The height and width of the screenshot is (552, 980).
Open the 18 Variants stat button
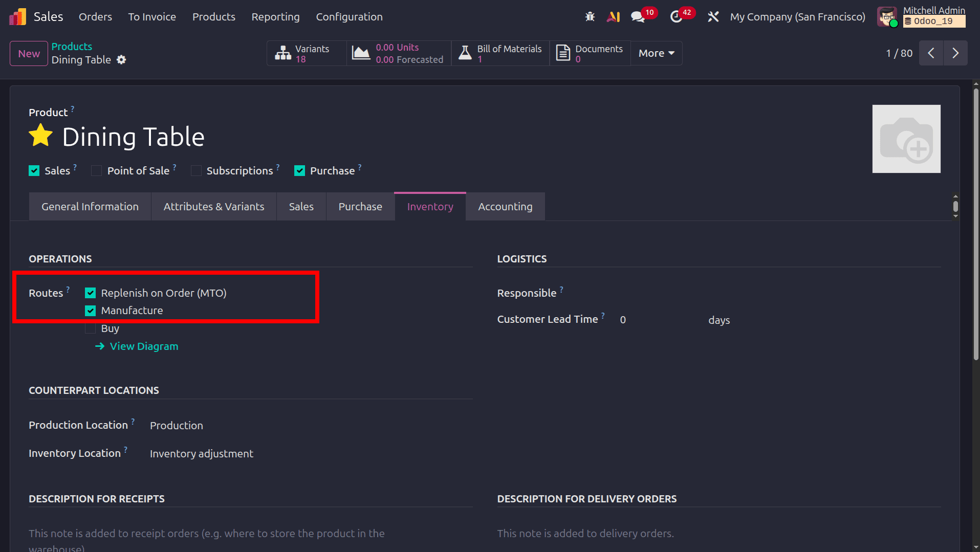point(307,53)
